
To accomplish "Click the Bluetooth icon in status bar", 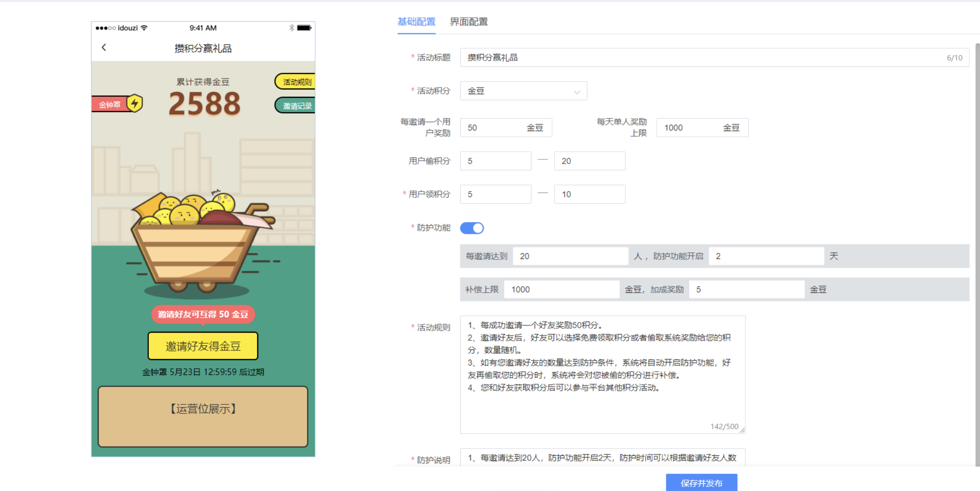I will coord(291,28).
